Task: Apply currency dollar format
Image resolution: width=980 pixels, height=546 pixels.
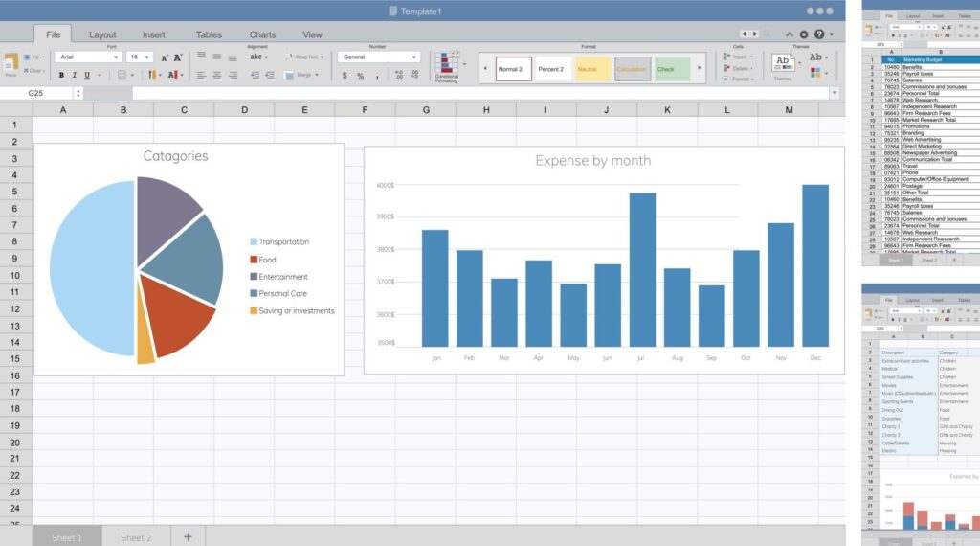Action: pyautogui.click(x=345, y=76)
